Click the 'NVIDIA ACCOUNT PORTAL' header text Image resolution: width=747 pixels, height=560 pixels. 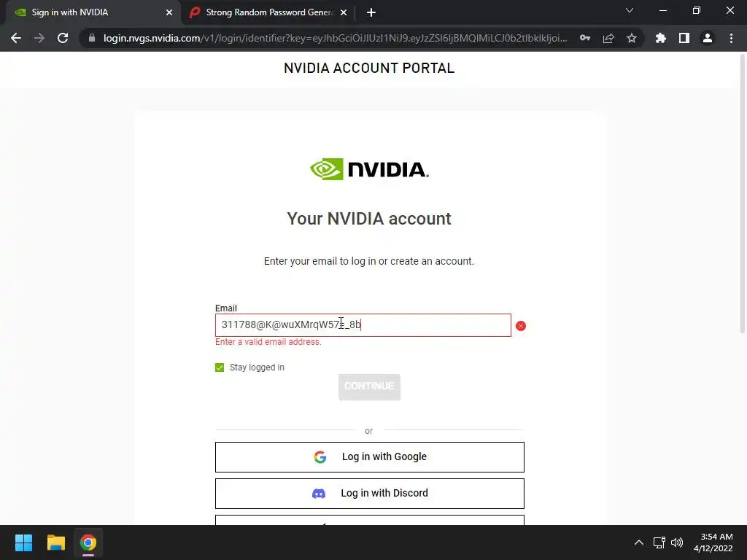tap(369, 68)
